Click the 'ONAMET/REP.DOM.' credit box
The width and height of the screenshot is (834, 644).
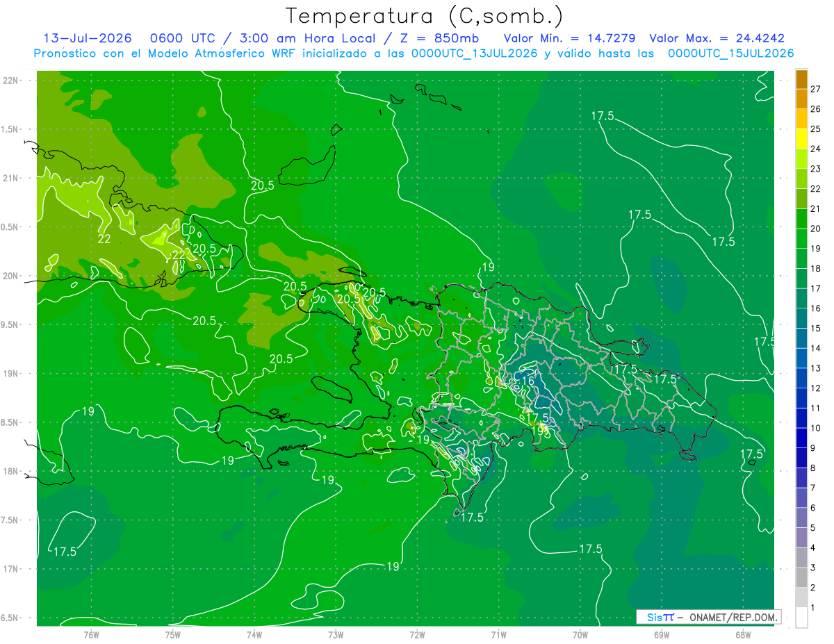pyautogui.click(x=709, y=617)
